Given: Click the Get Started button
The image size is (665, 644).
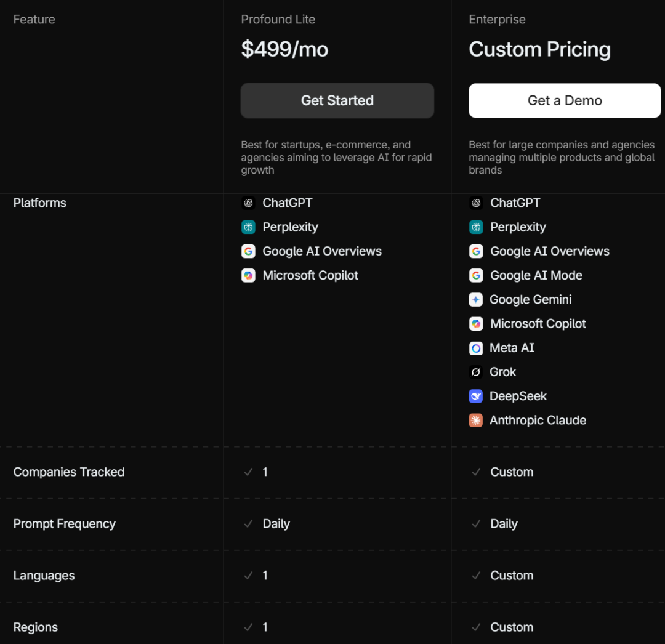Looking at the screenshot, I should (x=337, y=100).
